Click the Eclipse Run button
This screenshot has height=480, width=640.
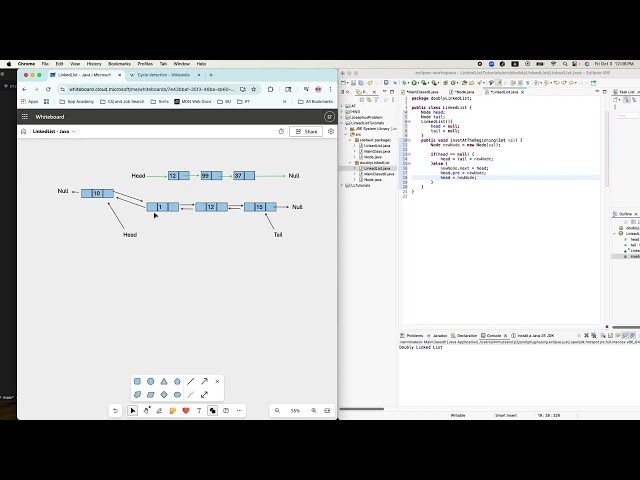pyautogui.click(x=414, y=83)
